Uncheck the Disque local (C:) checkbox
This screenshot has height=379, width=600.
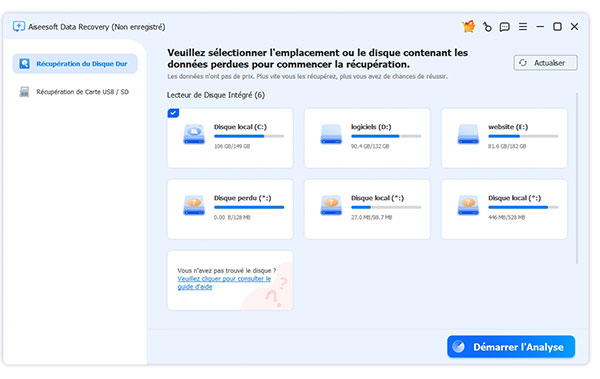pyautogui.click(x=173, y=113)
